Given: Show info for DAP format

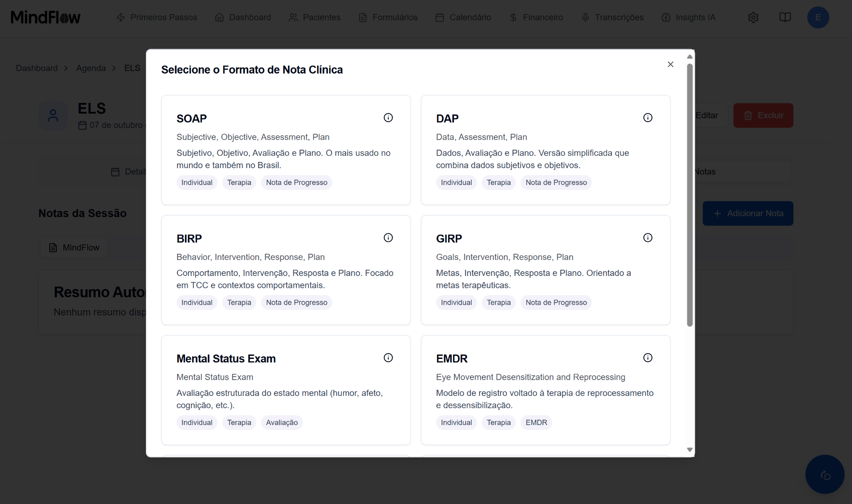Looking at the screenshot, I should click(648, 118).
